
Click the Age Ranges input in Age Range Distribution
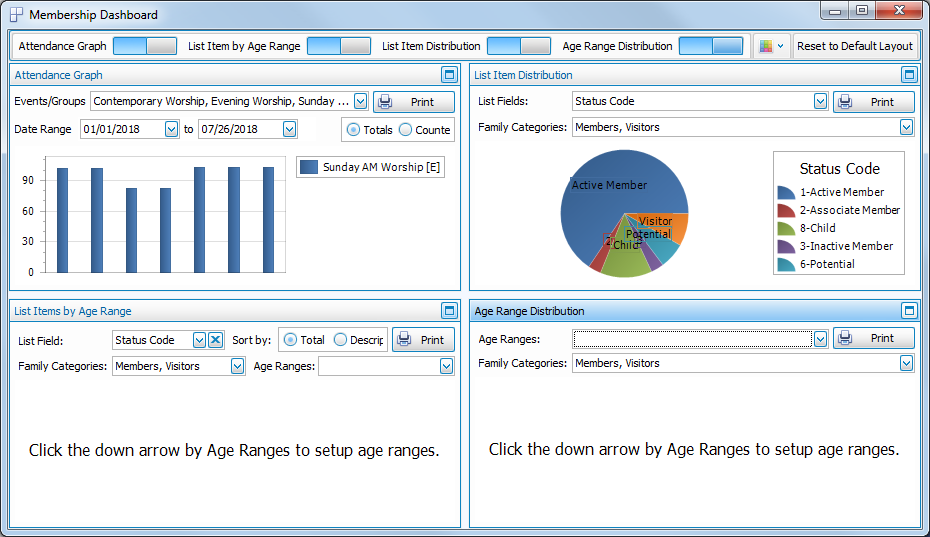[x=692, y=339]
